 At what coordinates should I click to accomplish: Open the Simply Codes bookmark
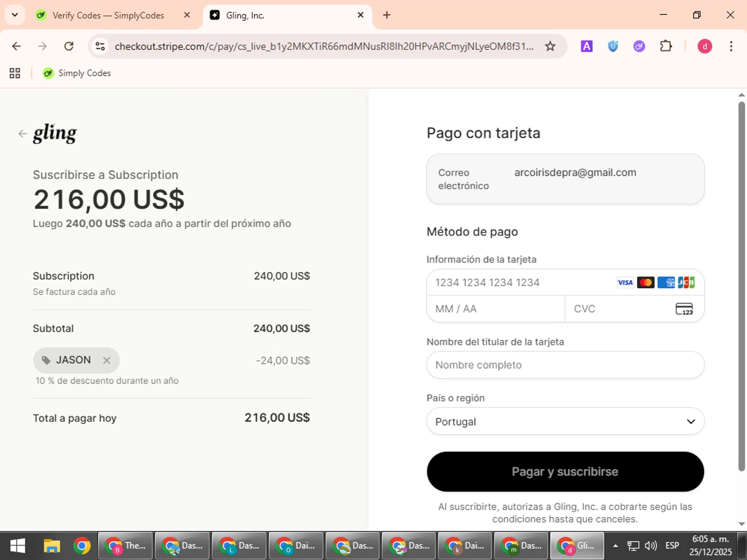(77, 73)
